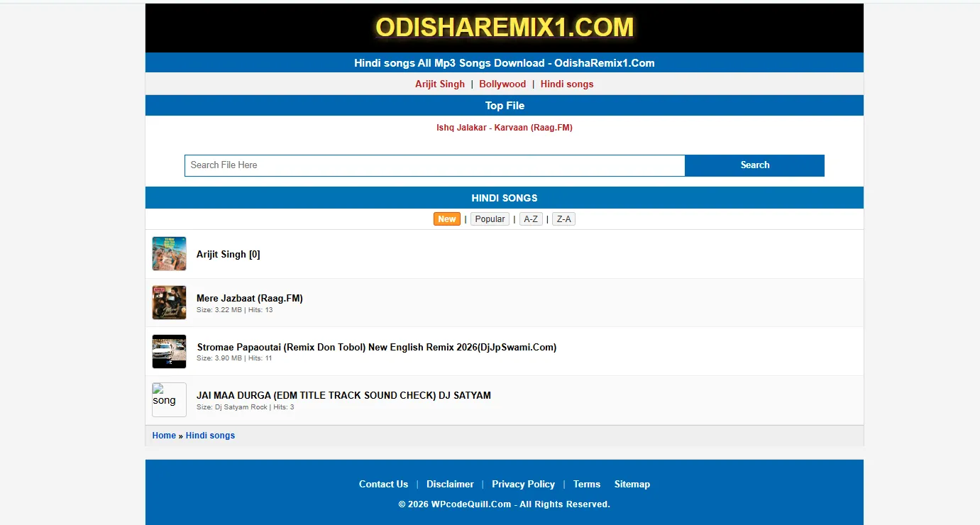The width and height of the screenshot is (980, 525).
Task: Open the Bollywood category link
Action: (502, 84)
